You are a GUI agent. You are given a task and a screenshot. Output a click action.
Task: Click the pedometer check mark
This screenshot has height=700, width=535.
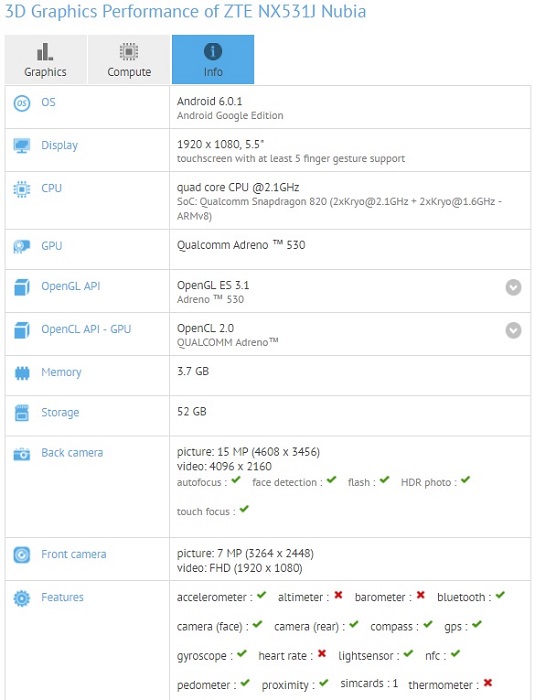coord(245,683)
